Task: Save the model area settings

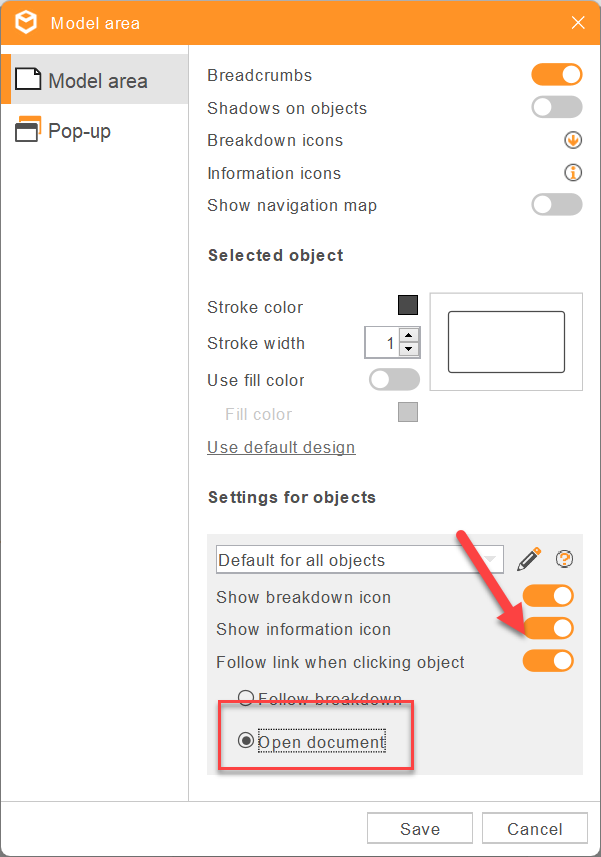Action: (x=419, y=828)
